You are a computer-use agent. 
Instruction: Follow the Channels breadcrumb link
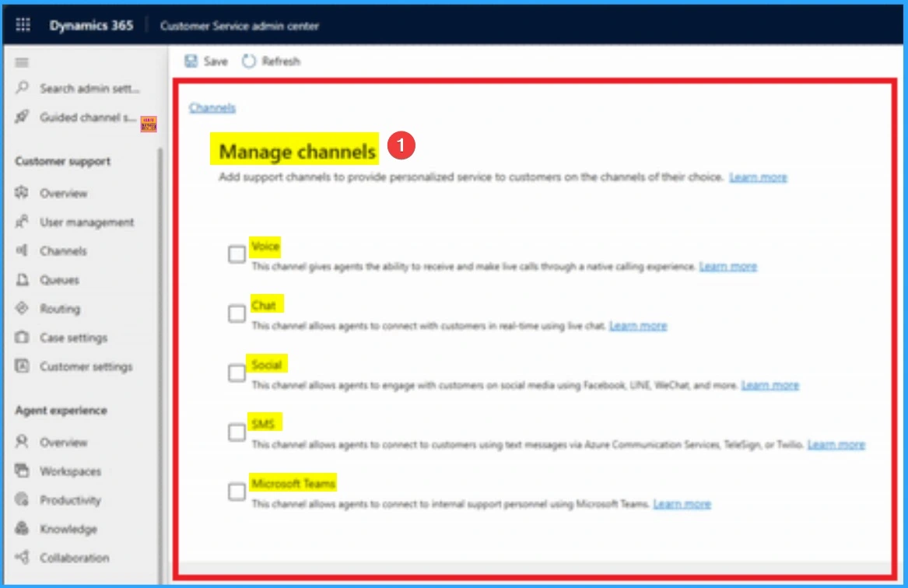point(212,107)
